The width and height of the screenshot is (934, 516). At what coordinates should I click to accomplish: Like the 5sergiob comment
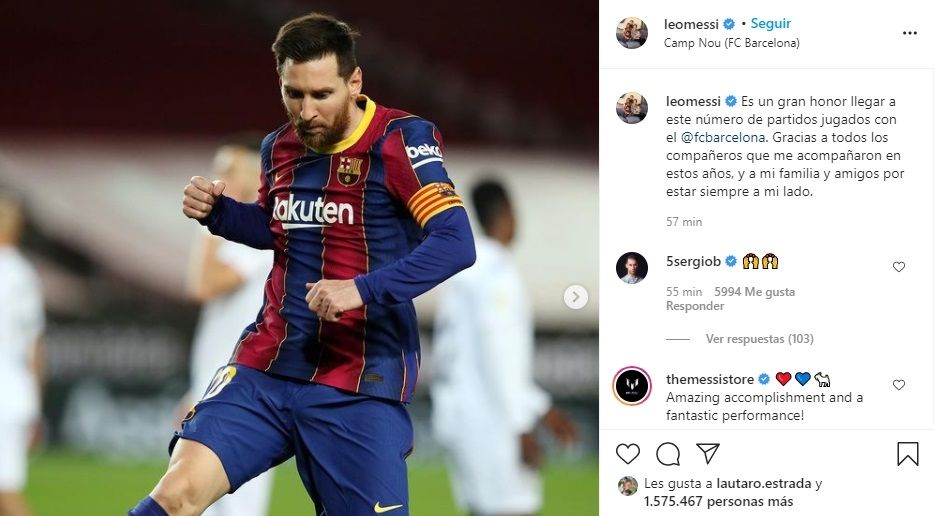pyautogui.click(x=898, y=267)
